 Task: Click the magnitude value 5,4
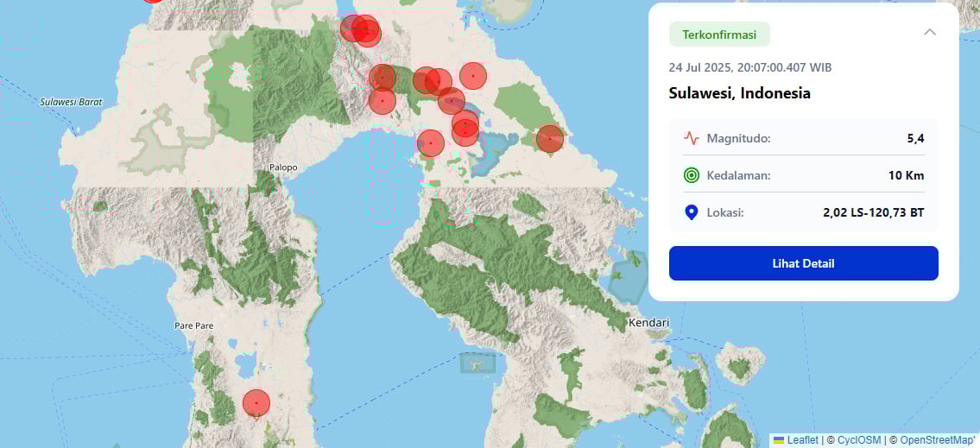click(x=915, y=138)
